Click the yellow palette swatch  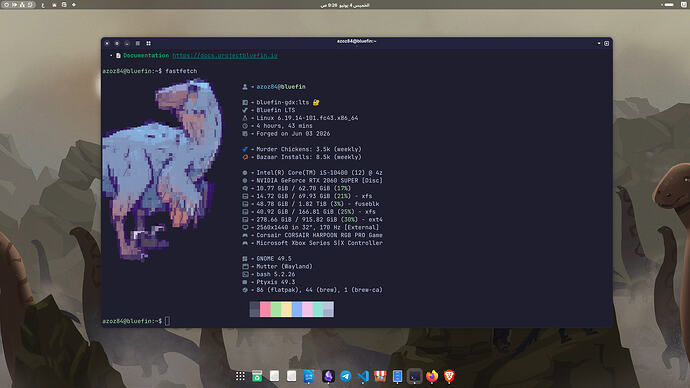pos(286,309)
